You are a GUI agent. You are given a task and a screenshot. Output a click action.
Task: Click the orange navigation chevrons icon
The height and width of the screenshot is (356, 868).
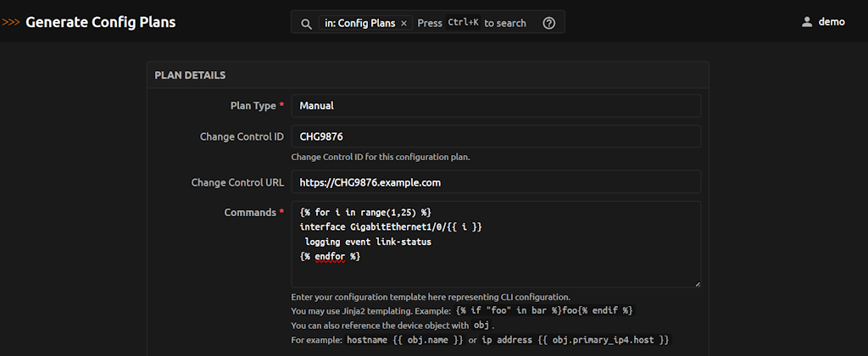(x=11, y=23)
